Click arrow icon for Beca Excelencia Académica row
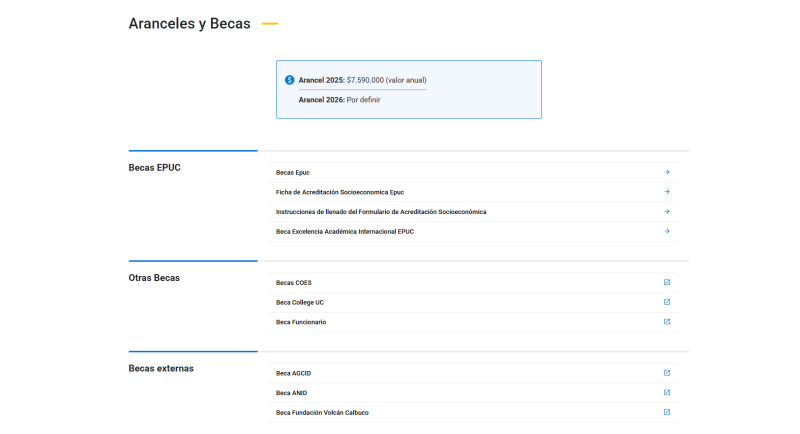The width and height of the screenshot is (800, 434). click(667, 231)
